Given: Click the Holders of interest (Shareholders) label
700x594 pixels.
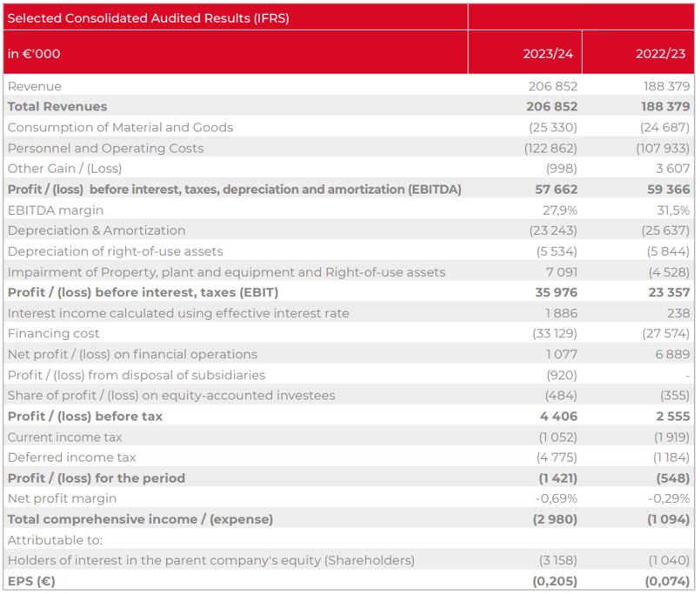Looking at the screenshot, I should coord(211,560).
